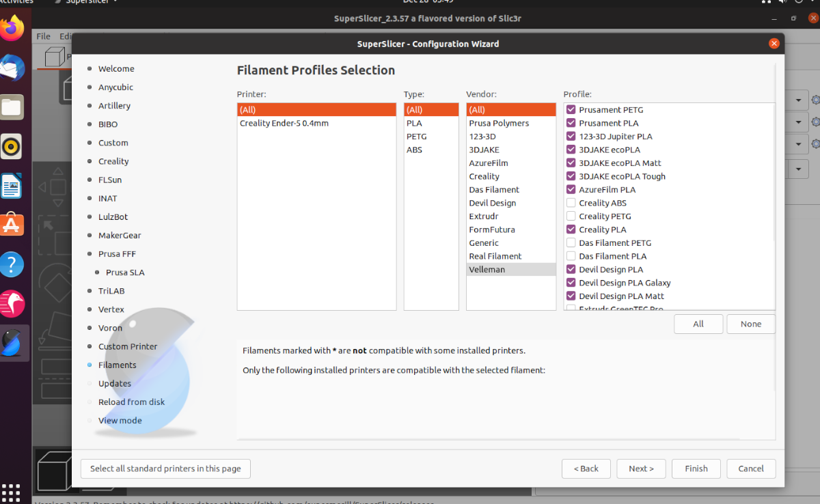Click the None profiles button
The image size is (820, 504).
point(751,324)
